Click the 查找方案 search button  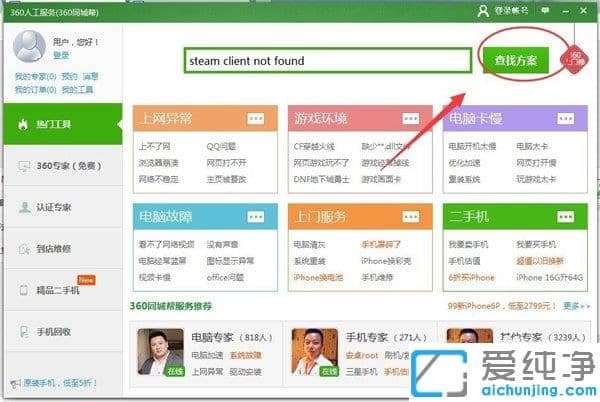click(515, 59)
